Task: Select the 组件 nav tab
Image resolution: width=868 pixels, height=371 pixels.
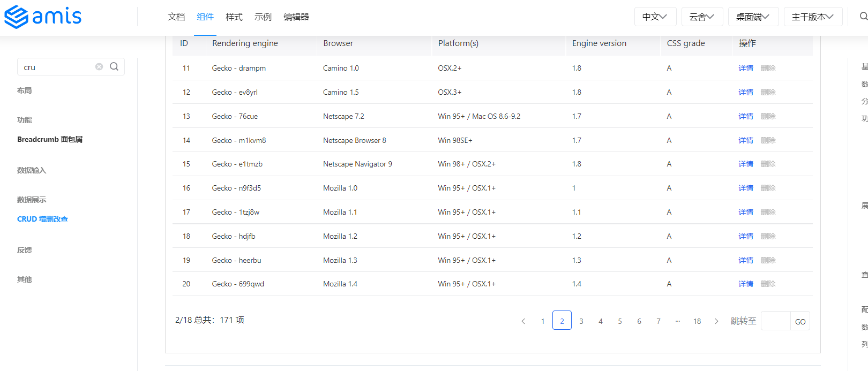Action: [205, 17]
